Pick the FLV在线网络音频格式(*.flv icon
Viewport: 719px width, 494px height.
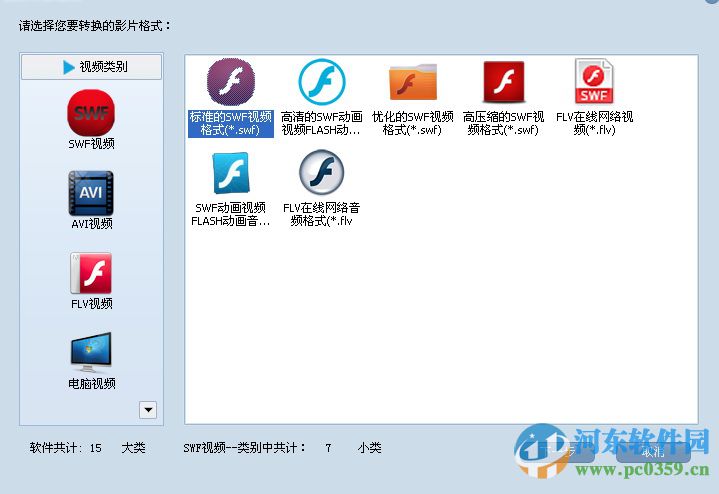(x=321, y=172)
